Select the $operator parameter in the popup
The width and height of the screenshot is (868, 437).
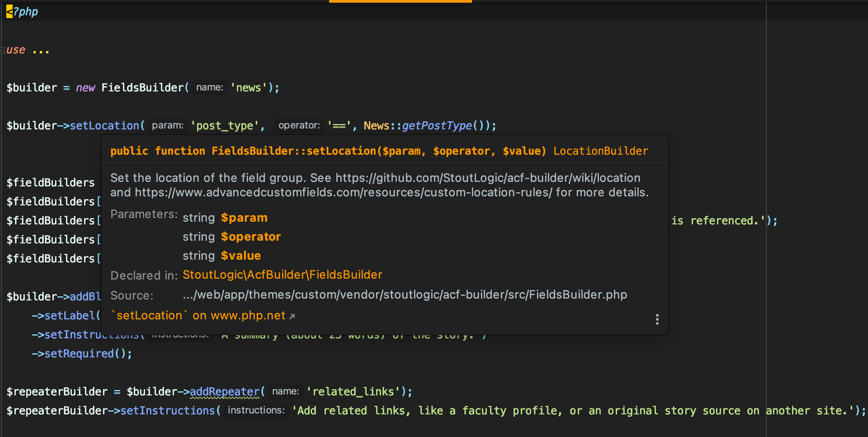pyautogui.click(x=250, y=236)
